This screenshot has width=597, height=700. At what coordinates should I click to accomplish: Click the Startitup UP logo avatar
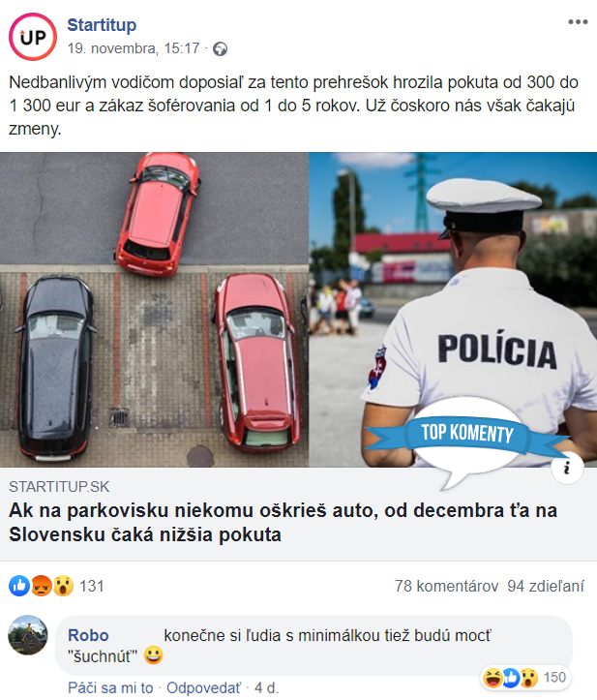[33, 37]
